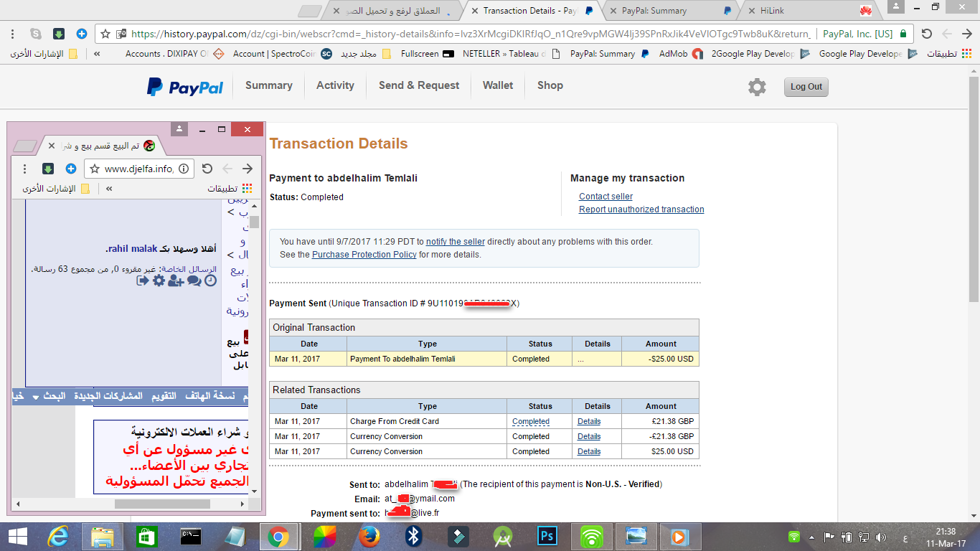Image resolution: width=980 pixels, height=551 pixels.
Task: Expand bookmarks overflow chevron in djelfa window
Action: coord(109,189)
